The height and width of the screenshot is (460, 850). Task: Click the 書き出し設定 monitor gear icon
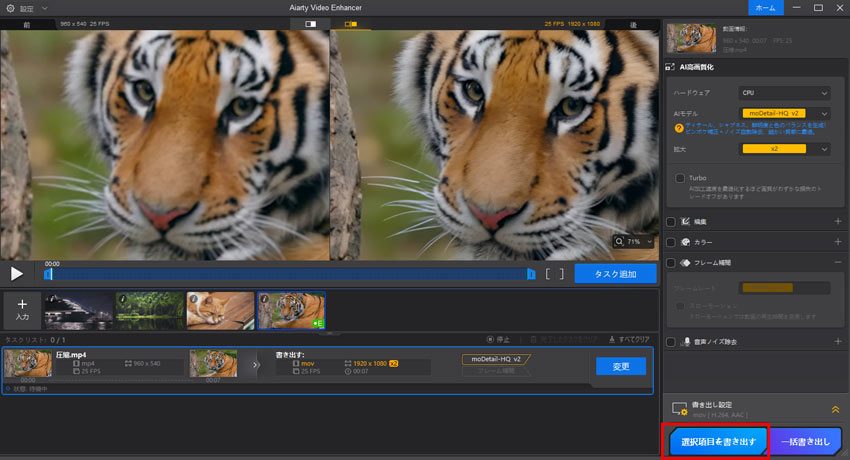[680, 409]
